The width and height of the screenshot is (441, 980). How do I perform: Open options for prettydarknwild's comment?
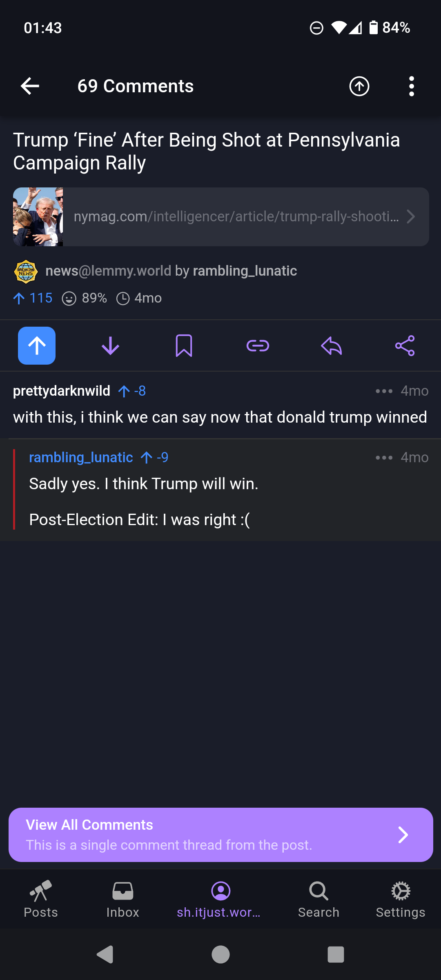coord(384,391)
